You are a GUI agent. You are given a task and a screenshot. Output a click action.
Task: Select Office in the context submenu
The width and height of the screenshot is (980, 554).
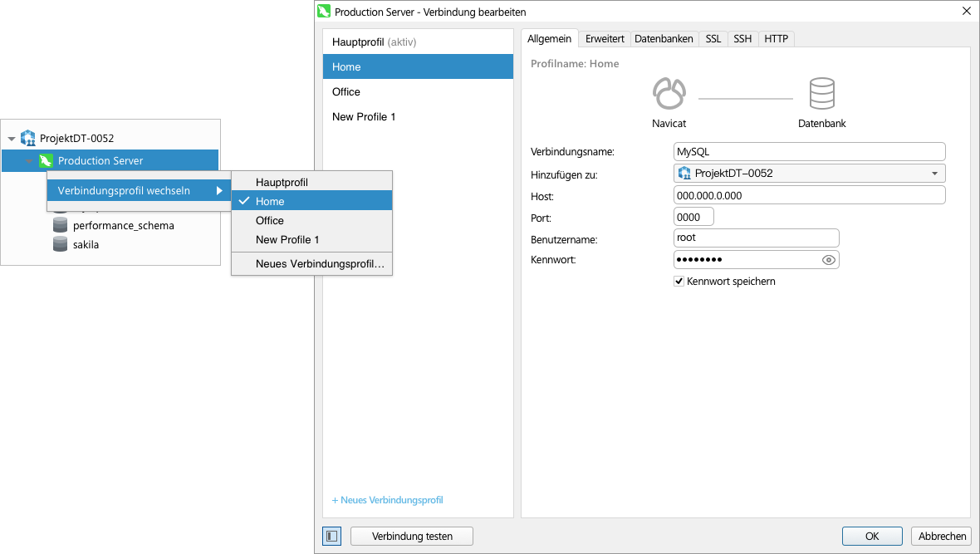click(270, 220)
